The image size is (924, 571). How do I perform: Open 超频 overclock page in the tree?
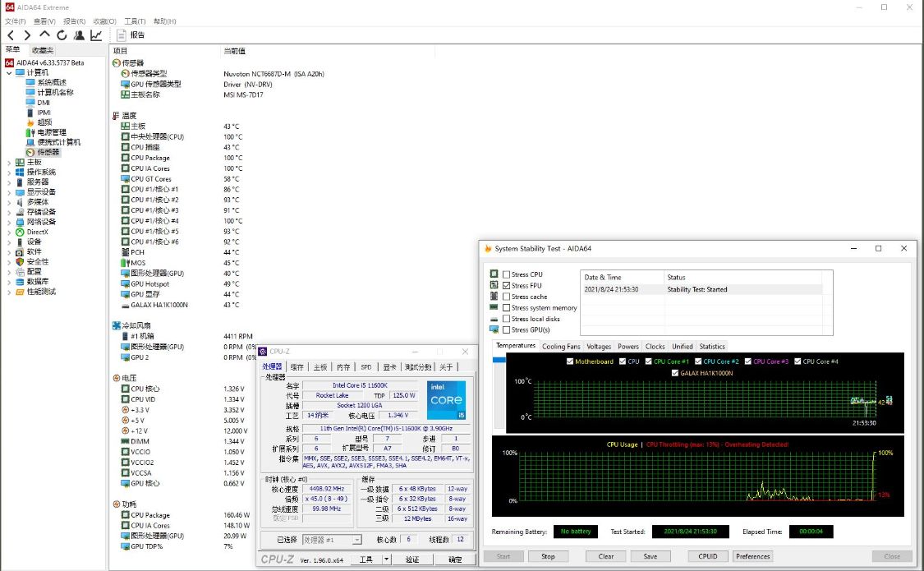44,122
